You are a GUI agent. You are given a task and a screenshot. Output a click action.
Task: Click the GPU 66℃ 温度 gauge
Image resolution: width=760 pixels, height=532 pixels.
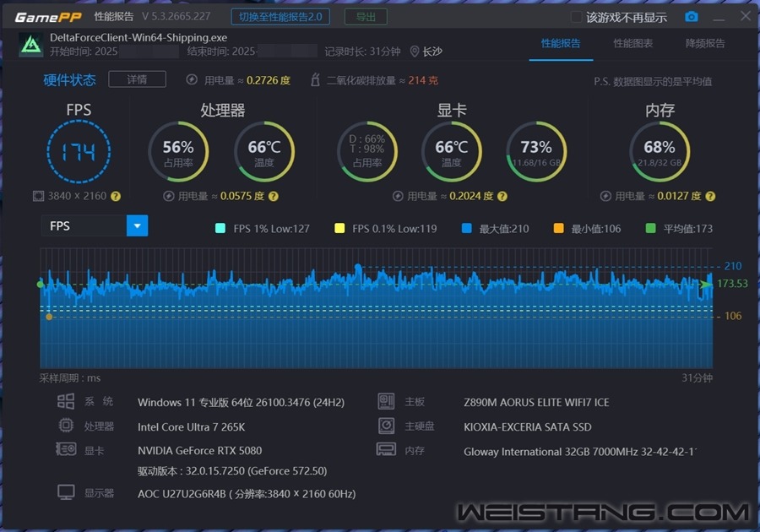451,152
